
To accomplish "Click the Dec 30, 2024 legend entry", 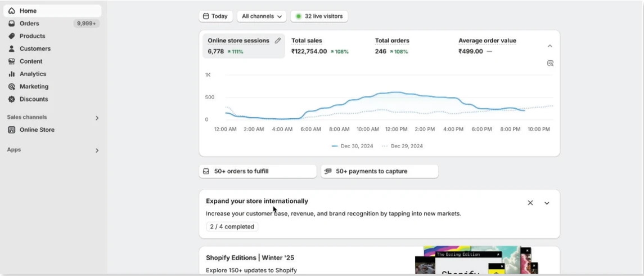I will pyautogui.click(x=353, y=146).
